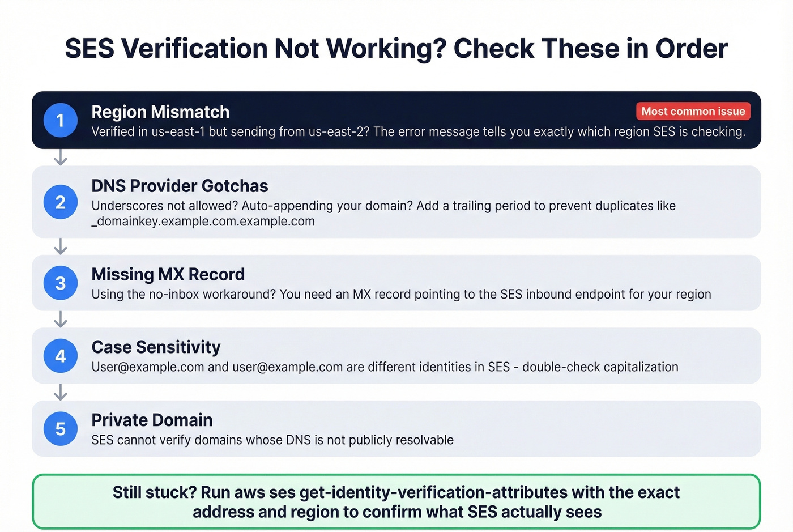Select the step 5 blue circle
The height and width of the screenshot is (532, 793).
tap(60, 429)
